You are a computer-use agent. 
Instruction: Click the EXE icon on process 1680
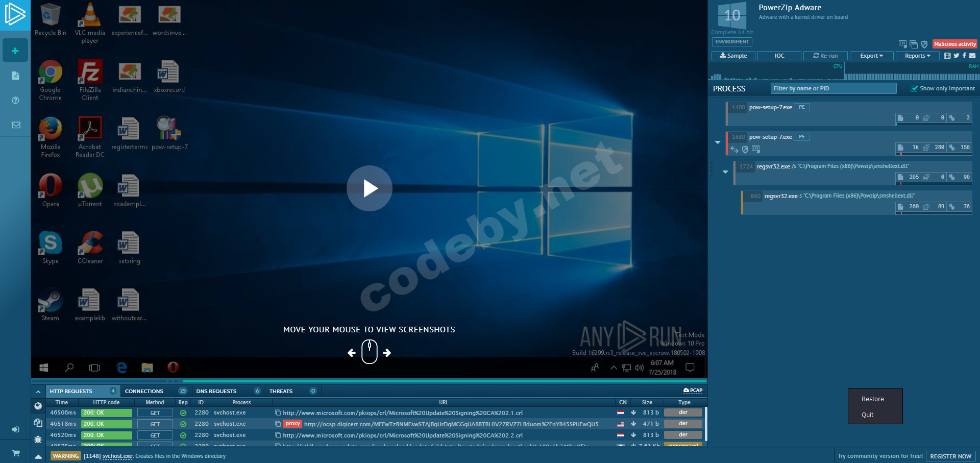[x=756, y=149]
